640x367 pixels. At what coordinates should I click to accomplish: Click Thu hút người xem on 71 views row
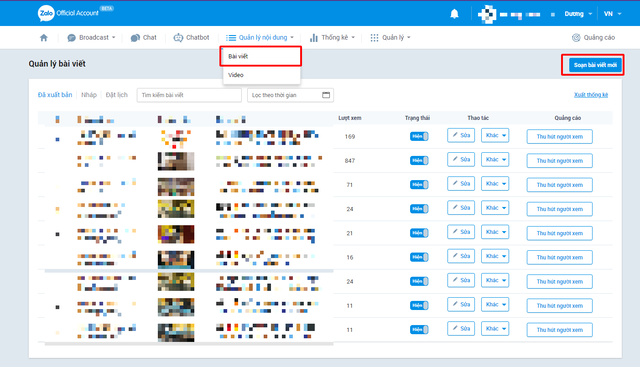click(x=560, y=185)
